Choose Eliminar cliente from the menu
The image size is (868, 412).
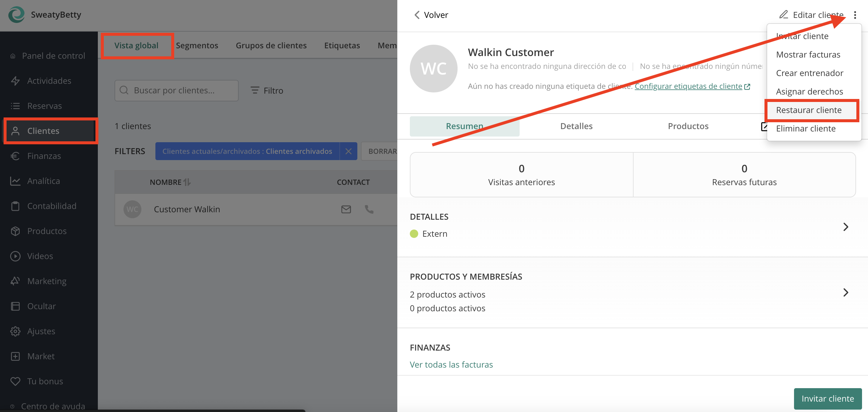pyautogui.click(x=814, y=129)
